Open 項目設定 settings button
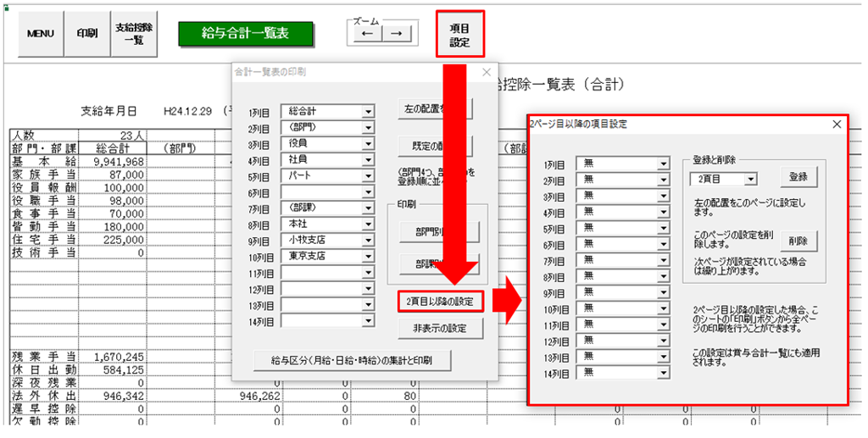This screenshot has height=438, width=868. click(x=459, y=35)
